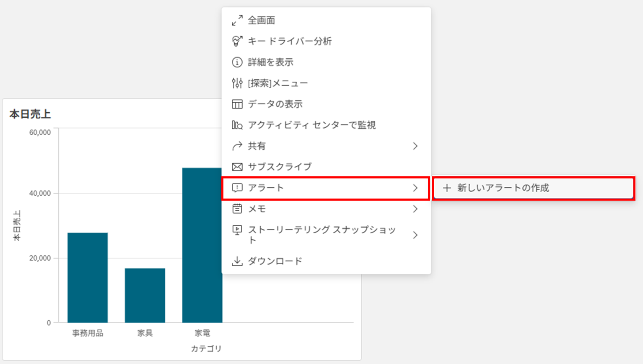
Task: Click the info icon for 詳細を表示
Action: point(237,62)
